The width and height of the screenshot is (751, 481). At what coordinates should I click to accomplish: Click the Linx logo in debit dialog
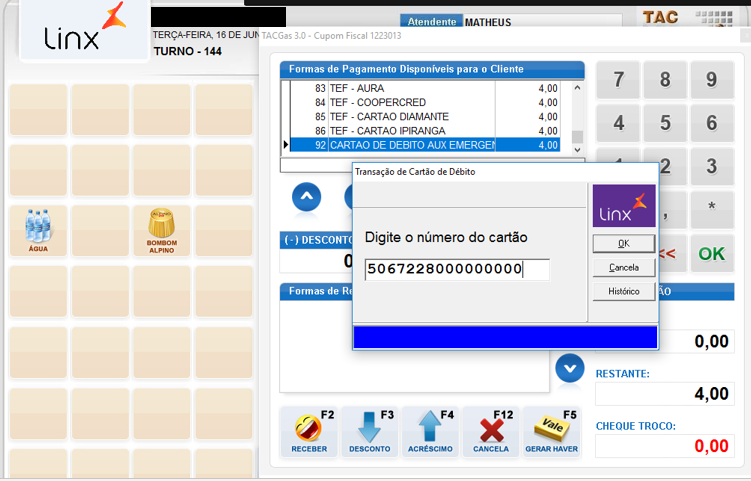(624, 206)
